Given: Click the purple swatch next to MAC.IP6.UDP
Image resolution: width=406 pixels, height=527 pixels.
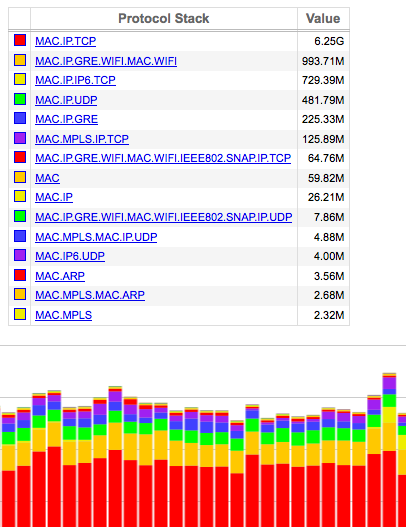Looking at the screenshot, I should pyautogui.click(x=20, y=255).
